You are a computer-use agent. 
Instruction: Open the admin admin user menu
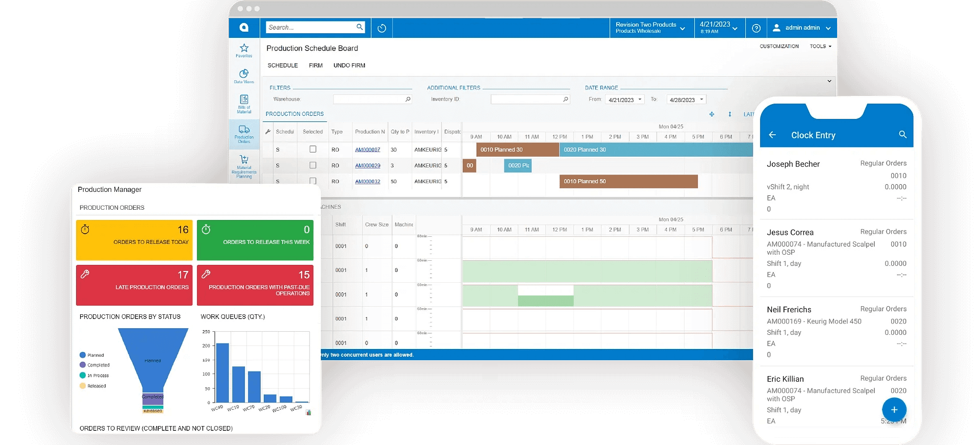tap(802, 28)
